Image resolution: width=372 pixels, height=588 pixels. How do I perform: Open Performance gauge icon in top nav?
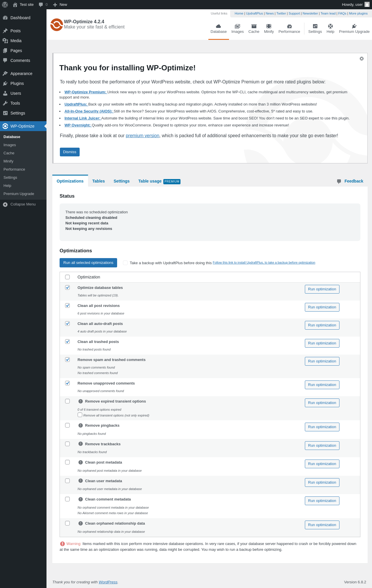click(289, 26)
